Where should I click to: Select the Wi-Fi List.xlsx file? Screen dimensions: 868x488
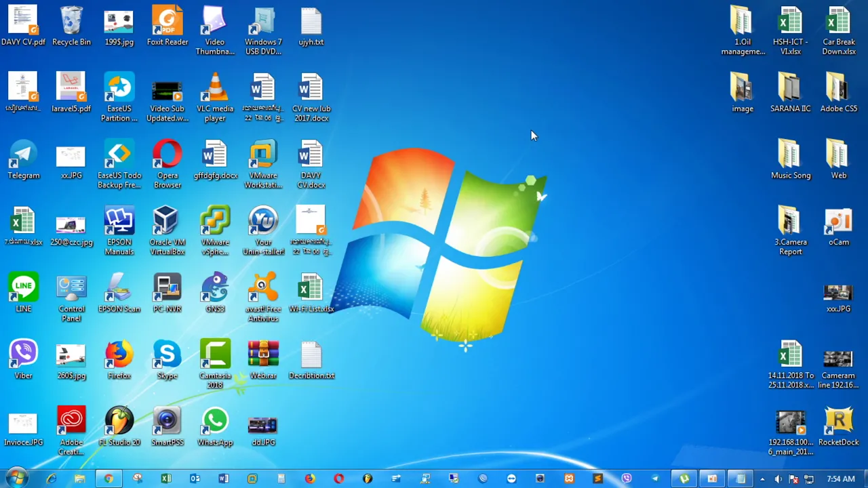(x=311, y=293)
